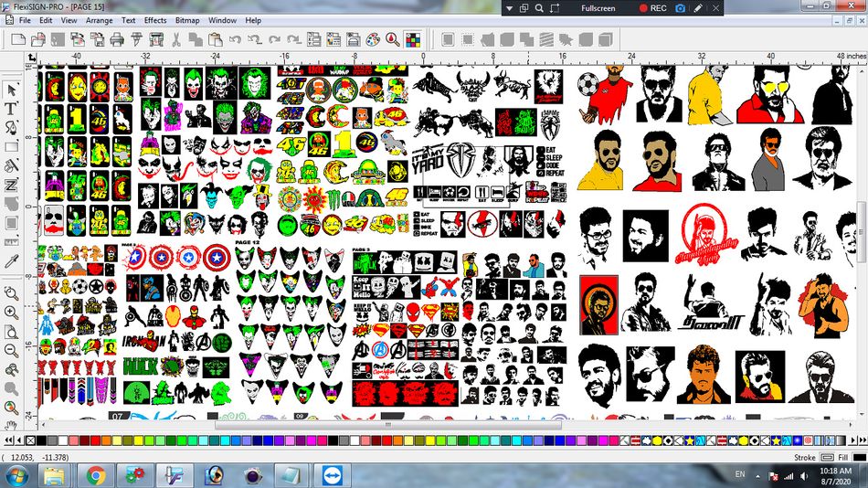Open a file with folder icon
Viewport: 868px width, 488px height.
click(x=38, y=39)
